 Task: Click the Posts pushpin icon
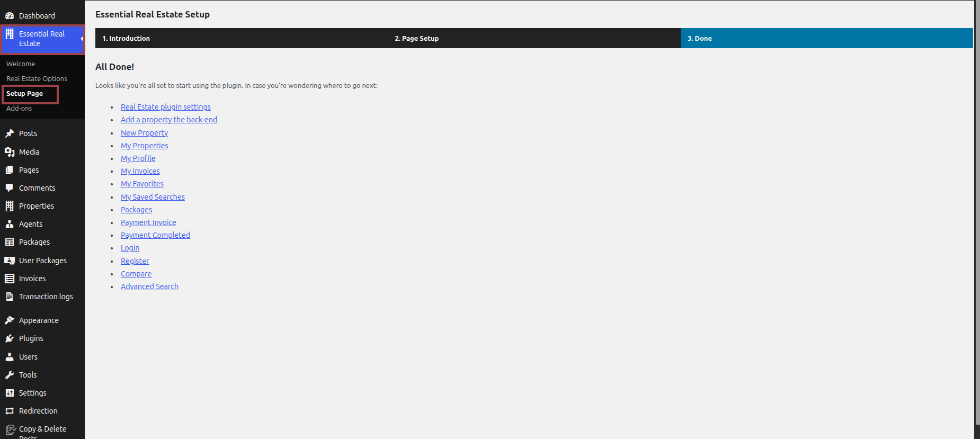pyautogui.click(x=10, y=133)
